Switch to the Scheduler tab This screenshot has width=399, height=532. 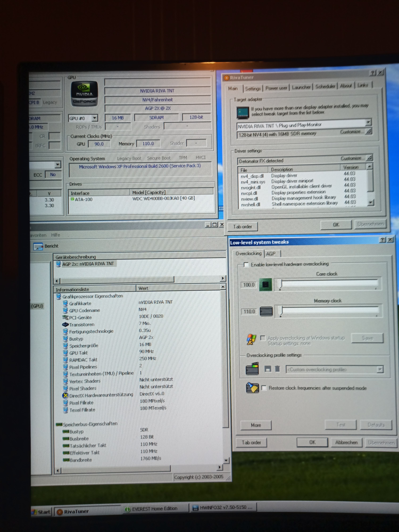click(x=325, y=86)
